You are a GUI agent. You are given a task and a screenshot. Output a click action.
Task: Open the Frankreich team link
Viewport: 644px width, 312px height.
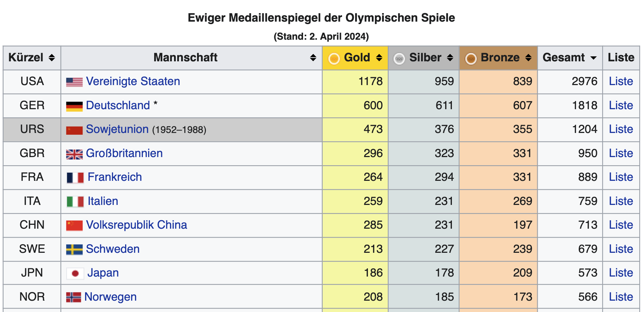[x=114, y=177]
